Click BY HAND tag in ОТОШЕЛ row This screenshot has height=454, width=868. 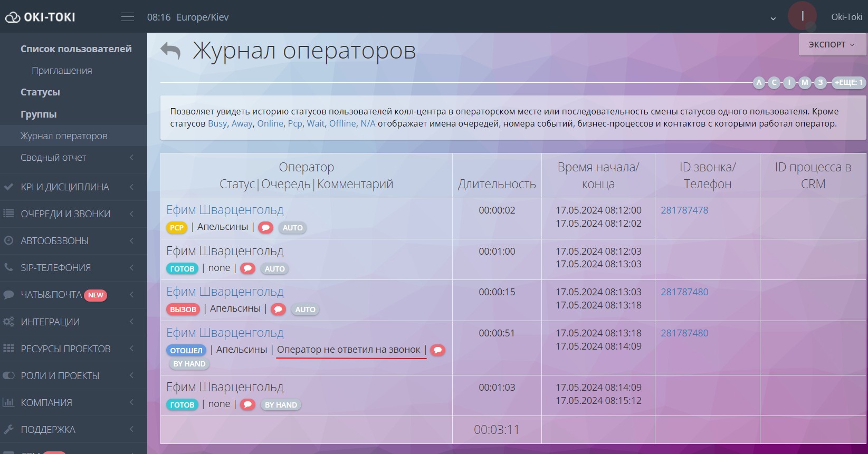coord(189,364)
